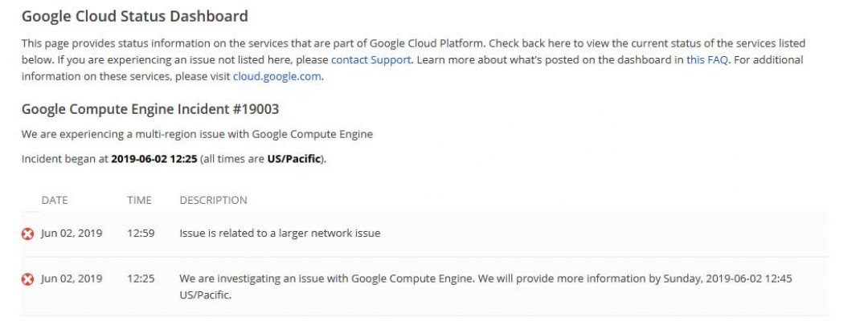This screenshot has height=321, width=868.
Task: Click the Google Cloud Status Dashboard heading
Action: tap(134, 15)
